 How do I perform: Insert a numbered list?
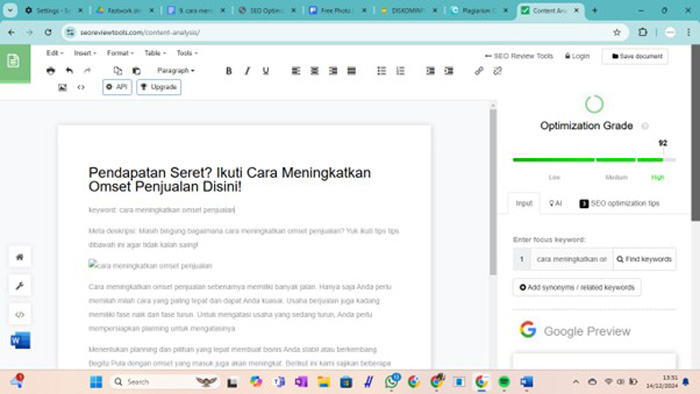[400, 71]
